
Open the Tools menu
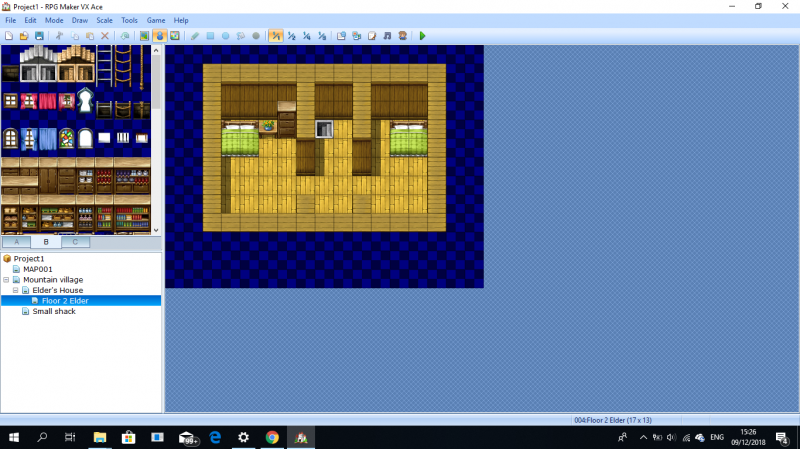click(x=129, y=20)
